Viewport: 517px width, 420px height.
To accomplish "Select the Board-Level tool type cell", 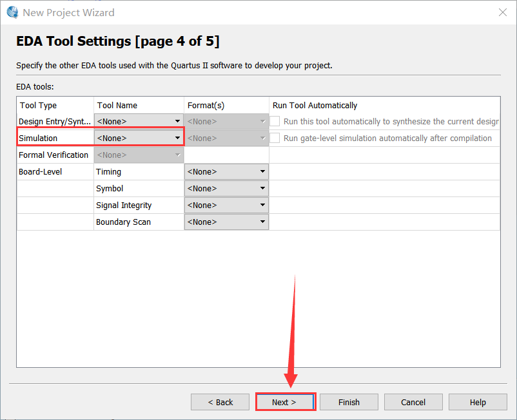I will point(55,171).
